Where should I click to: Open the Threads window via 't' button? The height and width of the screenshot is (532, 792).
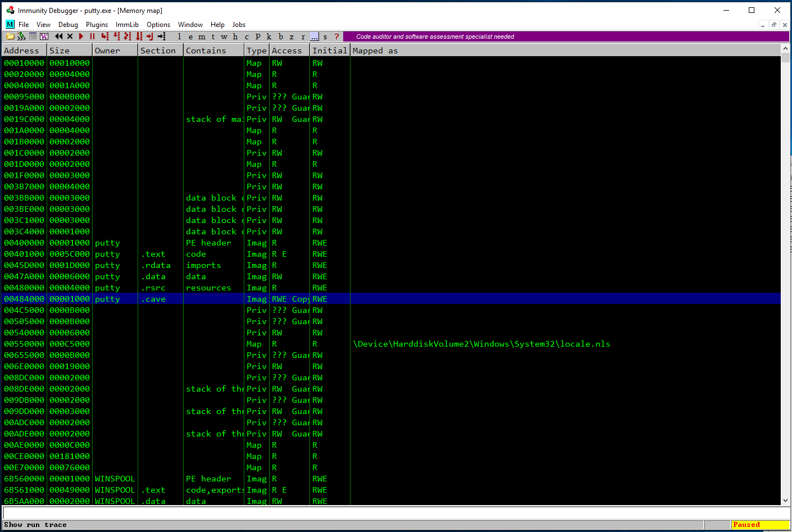point(213,37)
